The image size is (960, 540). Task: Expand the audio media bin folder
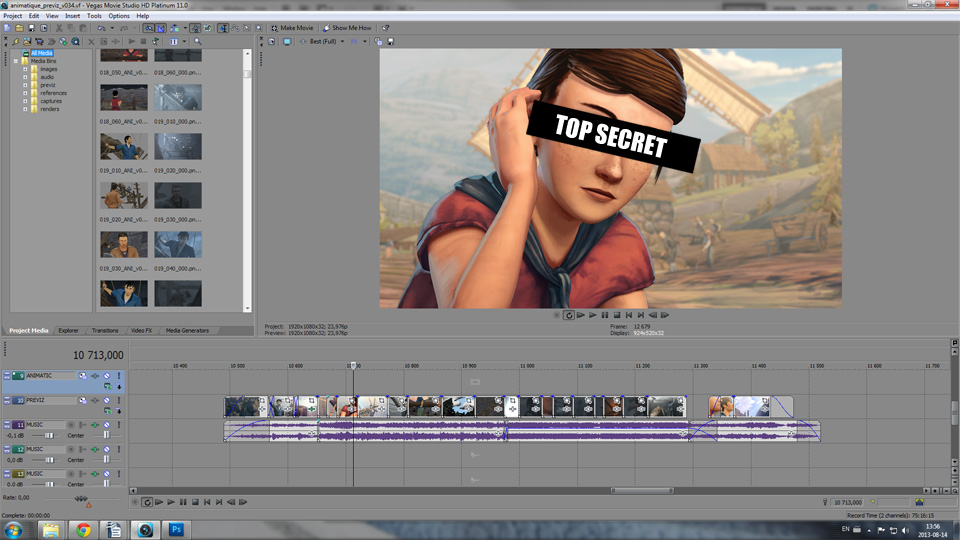coord(25,77)
